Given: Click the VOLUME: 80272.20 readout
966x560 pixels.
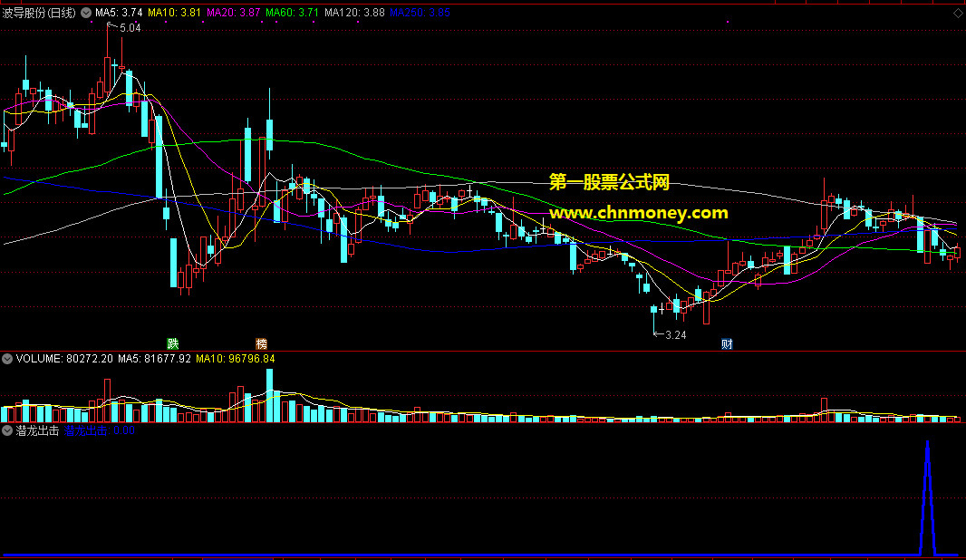Looking at the screenshot, I should (64, 359).
